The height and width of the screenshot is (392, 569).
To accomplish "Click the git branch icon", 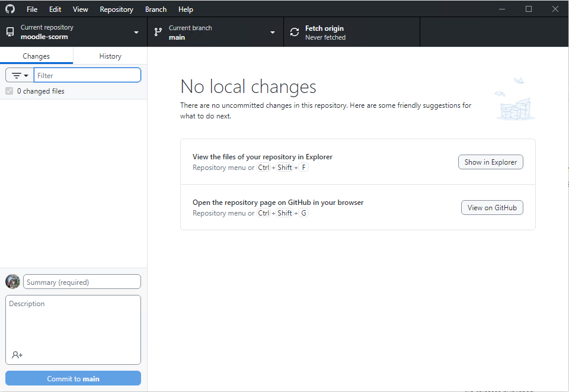I will (158, 32).
